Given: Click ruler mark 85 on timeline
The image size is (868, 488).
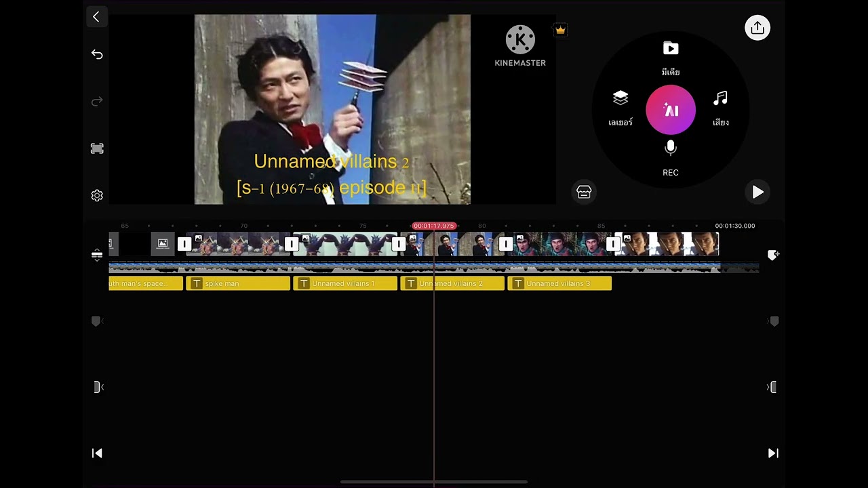Looking at the screenshot, I should tap(601, 226).
